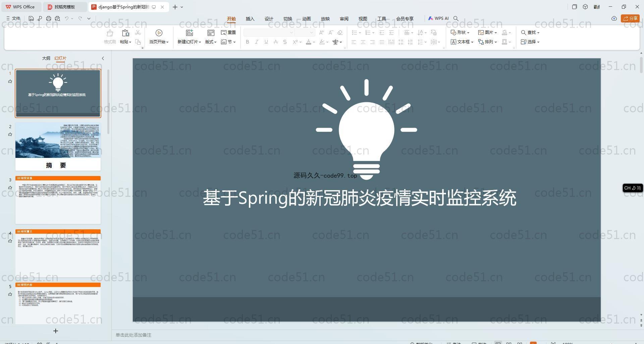This screenshot has height=344, width=644.
Task: Open the Select (选择) dropdown
Action: click(x=530, y=42)
